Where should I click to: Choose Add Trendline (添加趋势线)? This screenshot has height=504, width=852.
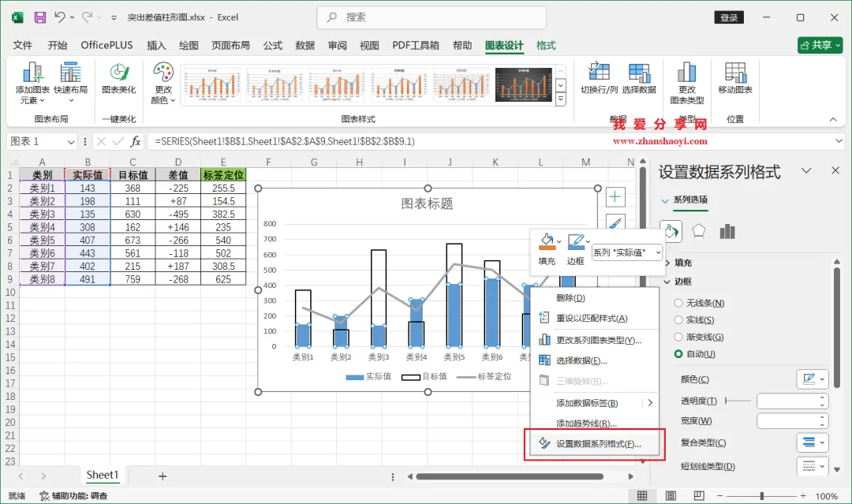click(595, 424)
